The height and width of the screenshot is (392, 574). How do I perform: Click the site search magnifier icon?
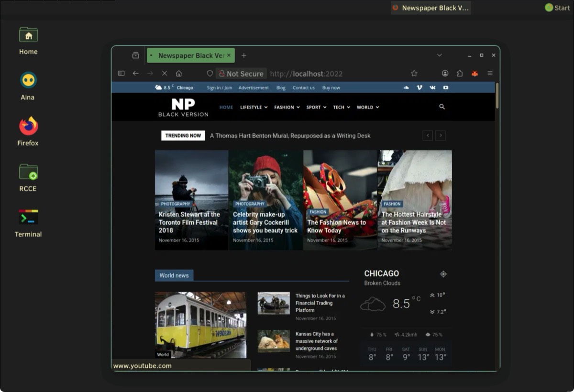442,107
